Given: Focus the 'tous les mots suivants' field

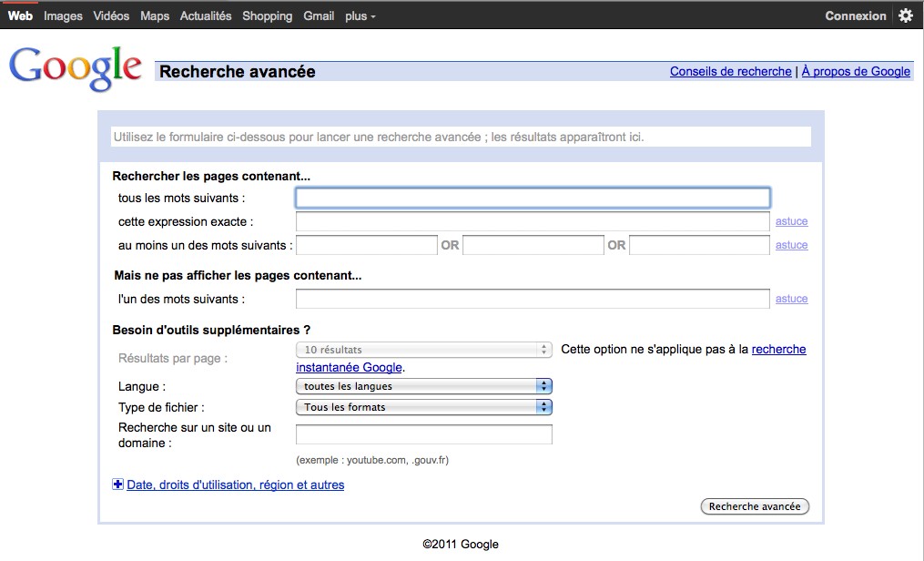Looking at the screenshot, I should [x=533, y=198].
